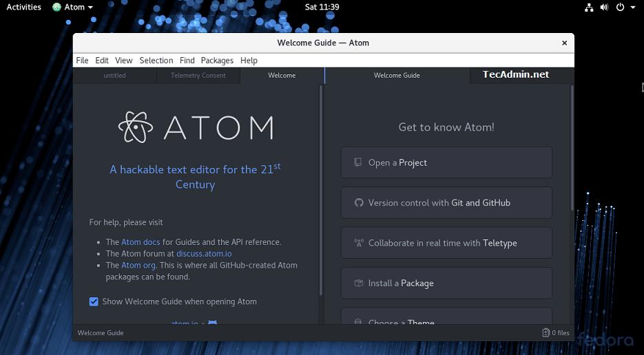The height and width of the screenshot is (355, 644).
Task: Click the Get to know Atom! heading
Action: [x=446, y=127]
